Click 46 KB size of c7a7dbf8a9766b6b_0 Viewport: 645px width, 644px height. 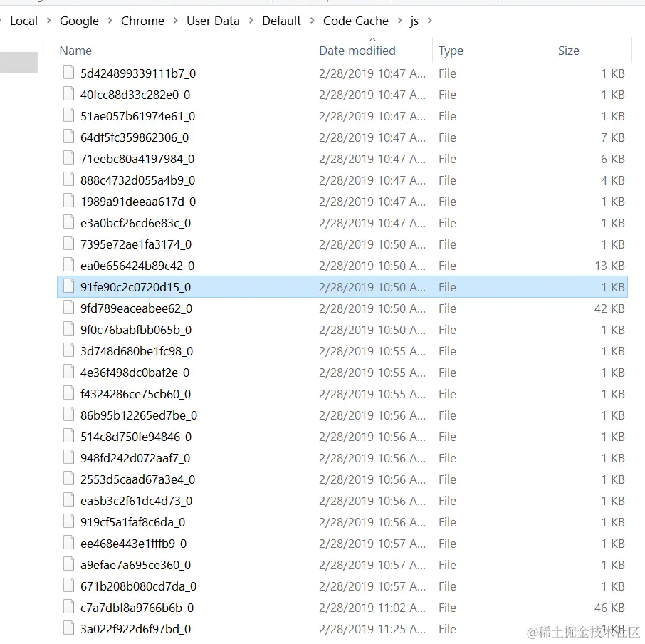[x=609, y=608]
